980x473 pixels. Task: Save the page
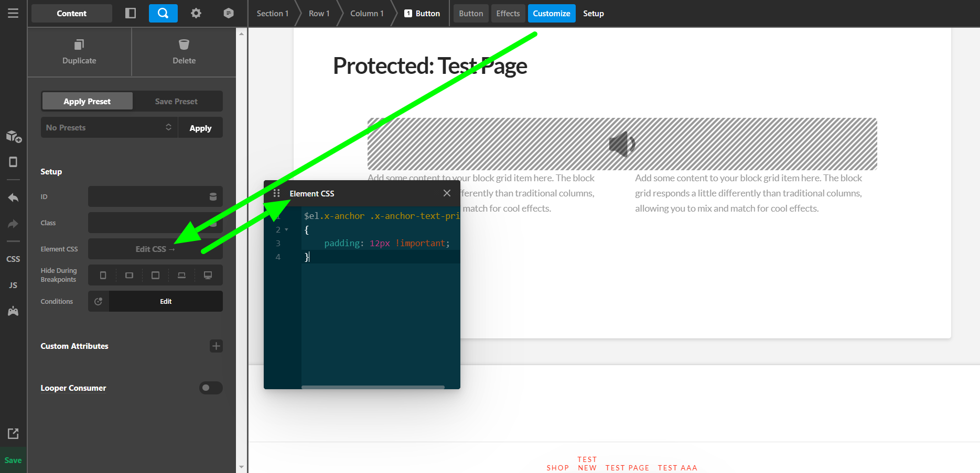point(13,460)
